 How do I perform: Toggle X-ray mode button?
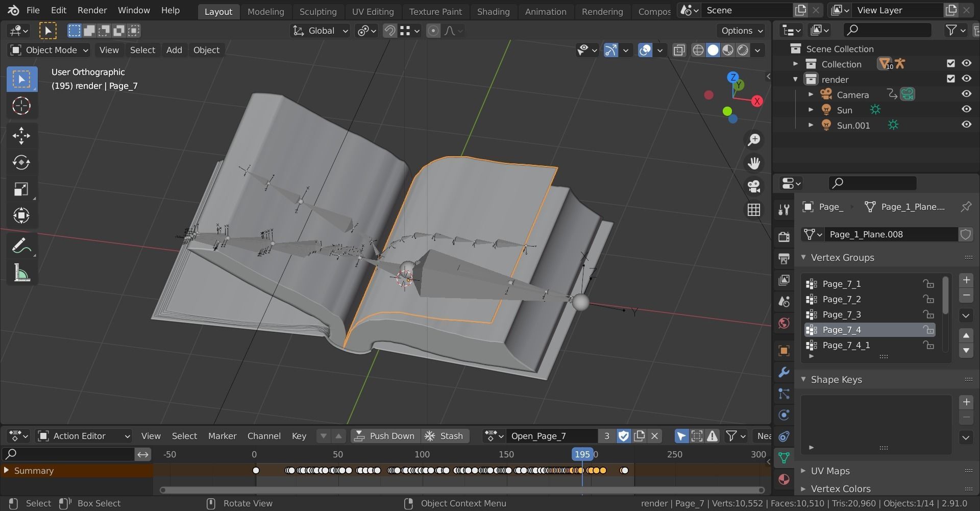click(x=679, y=50)
